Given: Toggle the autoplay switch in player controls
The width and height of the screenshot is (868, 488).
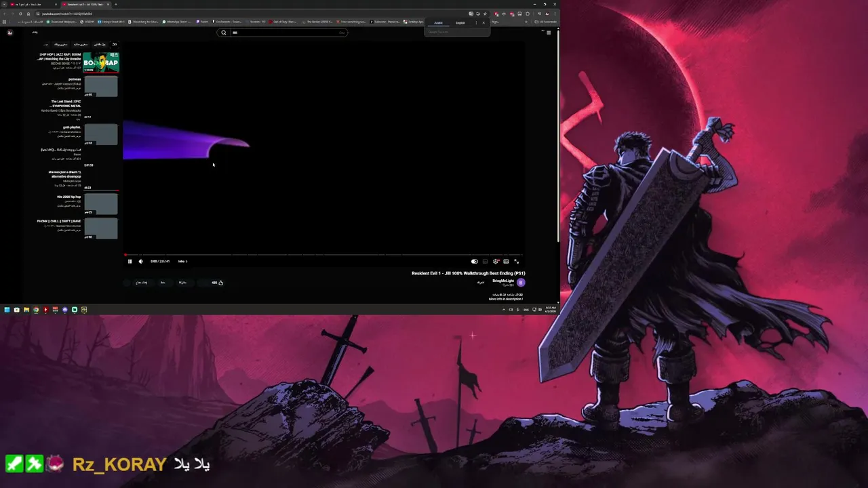Looking at the screenshot, I should point(475,261).
